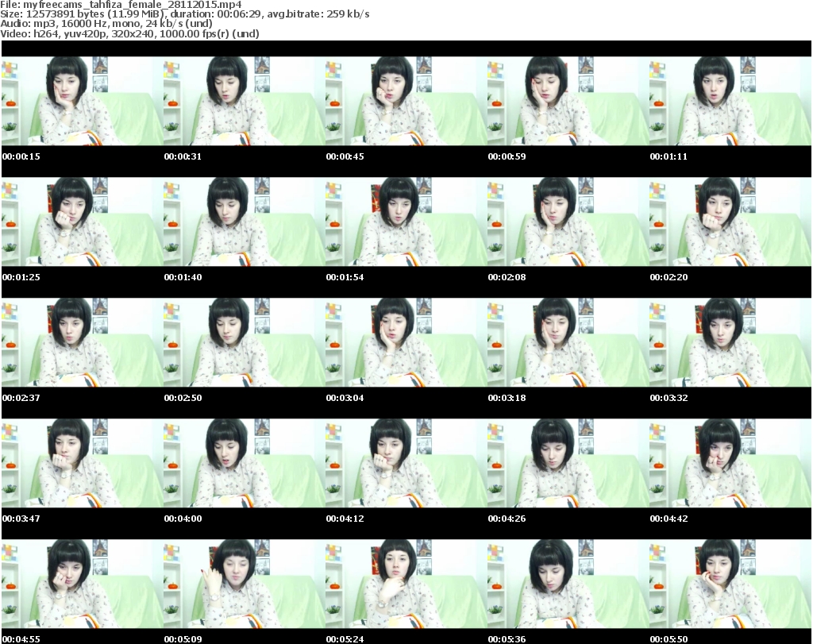Choose the thumbnail frame at 00:04:26
Image resolution: width=813 pixels, height=644 pixels.
[568, 463]
